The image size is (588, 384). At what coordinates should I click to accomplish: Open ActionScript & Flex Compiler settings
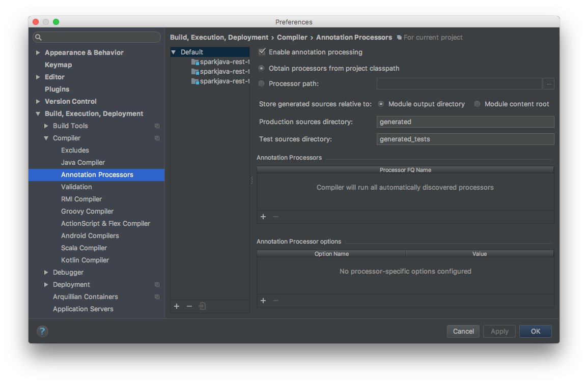(x=105, y=224)
